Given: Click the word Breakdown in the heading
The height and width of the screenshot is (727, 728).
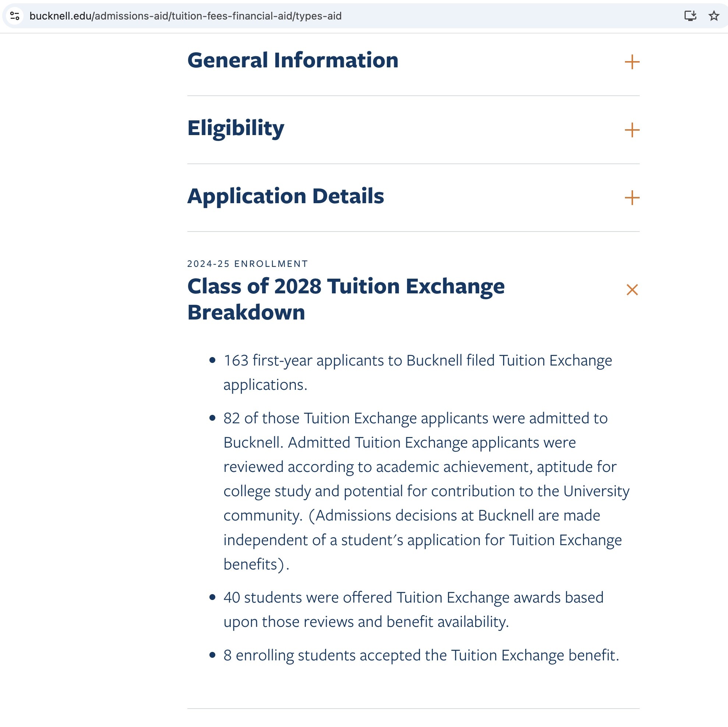Looking at the screenshot, I should 246,313.
